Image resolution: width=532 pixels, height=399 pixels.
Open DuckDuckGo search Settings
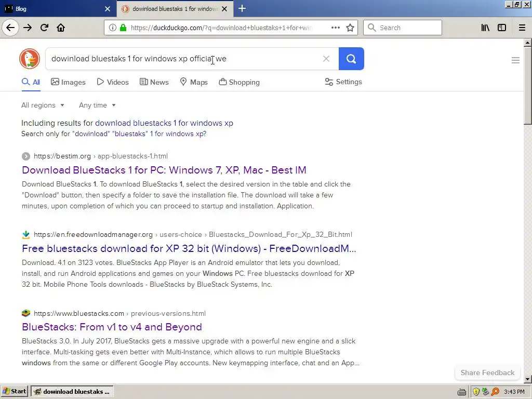[343, 82]
